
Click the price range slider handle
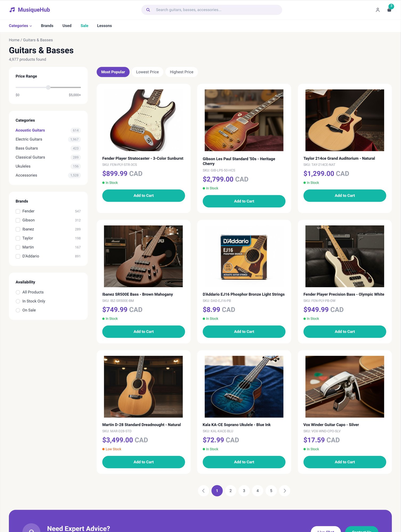click(48, 87)
